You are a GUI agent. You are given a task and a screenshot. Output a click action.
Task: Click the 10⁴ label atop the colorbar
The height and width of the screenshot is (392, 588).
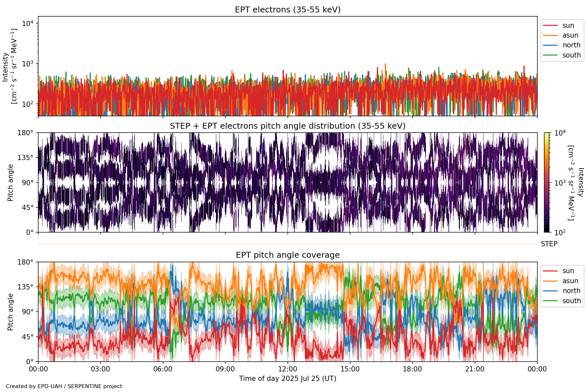pos(560,133)
